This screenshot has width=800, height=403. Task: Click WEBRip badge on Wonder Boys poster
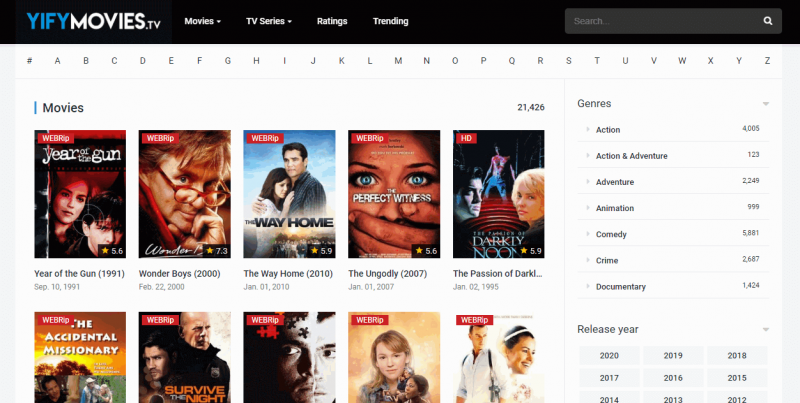[x=160, y=138]
